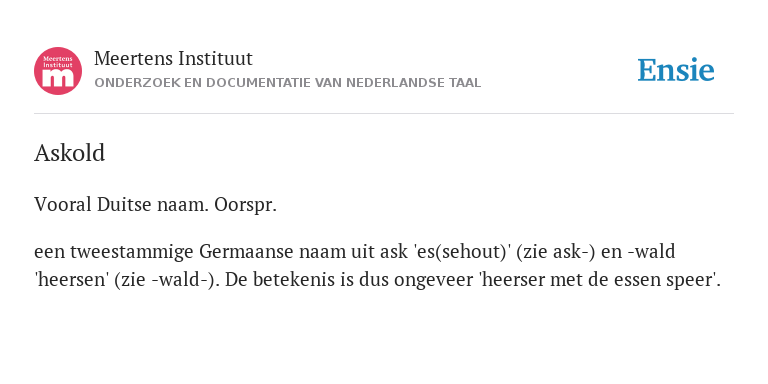
Task: Click the letter 'm' inside the pink logo
Action: click(x=58, y=78)
